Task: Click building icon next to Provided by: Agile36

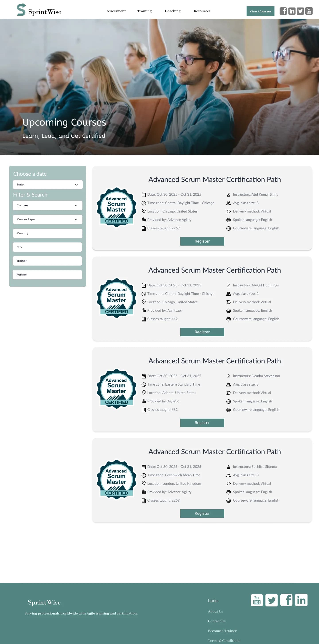Action: coord(144,401)
